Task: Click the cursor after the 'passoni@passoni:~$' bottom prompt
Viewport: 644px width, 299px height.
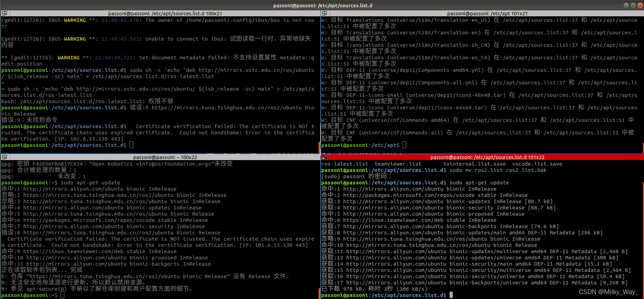Action: pos(62,295)
